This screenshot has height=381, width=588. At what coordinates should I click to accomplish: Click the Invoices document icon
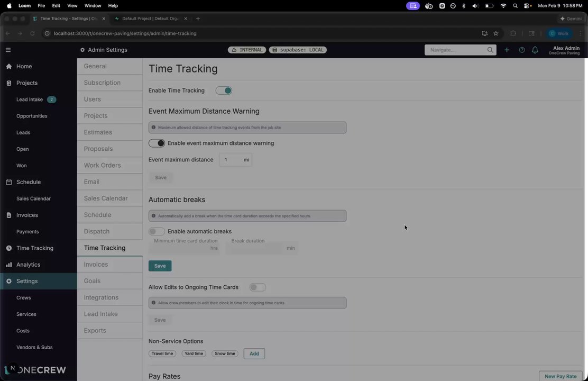tap(9, 215)
